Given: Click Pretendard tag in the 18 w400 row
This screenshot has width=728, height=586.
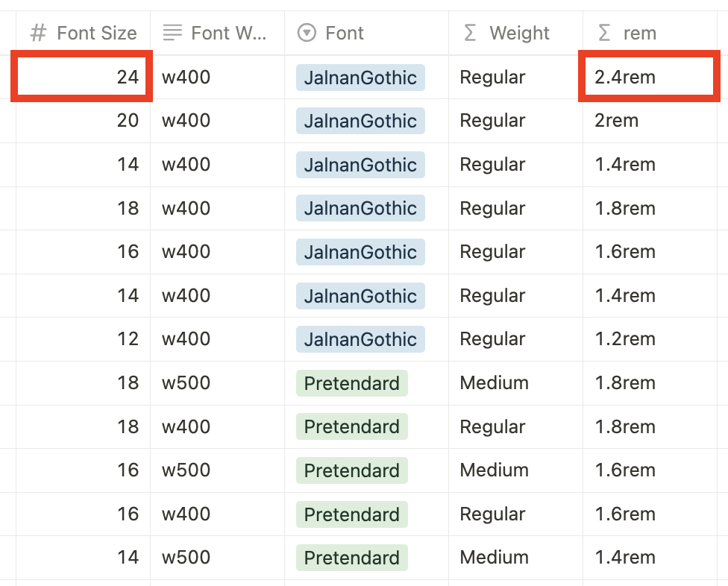Looking at the screenshot, I should (x=352, y=426).
